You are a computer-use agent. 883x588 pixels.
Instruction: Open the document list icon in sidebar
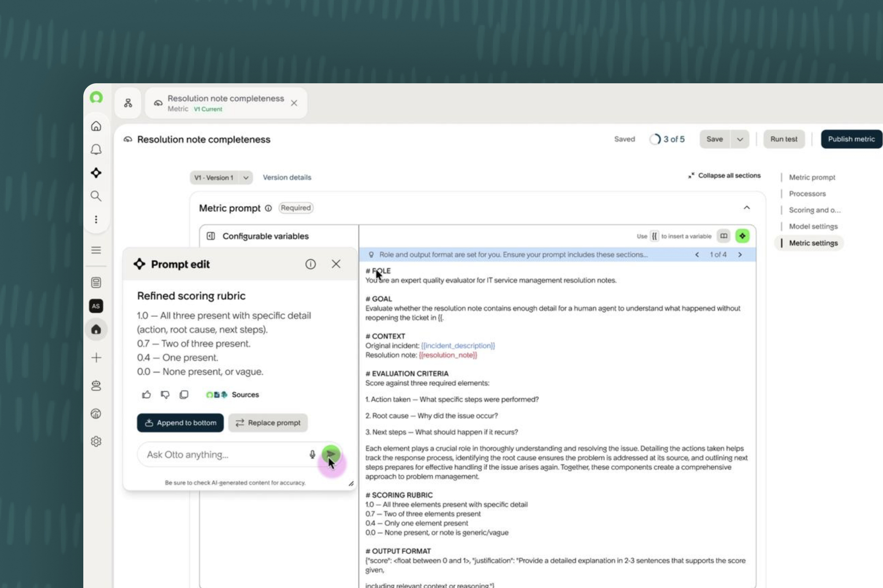tap(96, 282)
